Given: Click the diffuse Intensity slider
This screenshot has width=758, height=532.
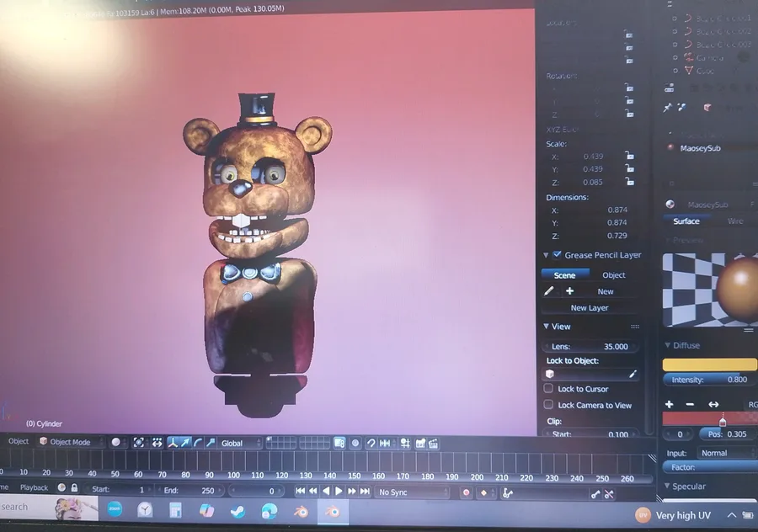Looking at the screenshot, I should 710,380.
